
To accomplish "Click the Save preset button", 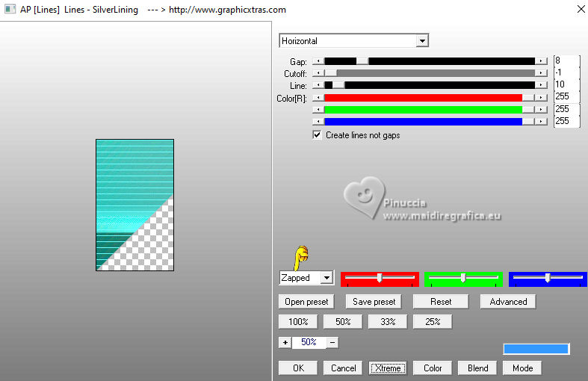I will 374,302.
